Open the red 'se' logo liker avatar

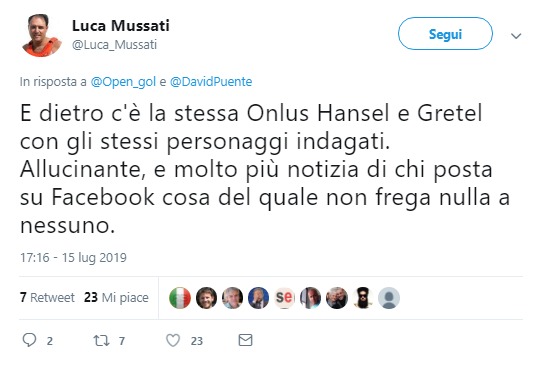[284, 298]
